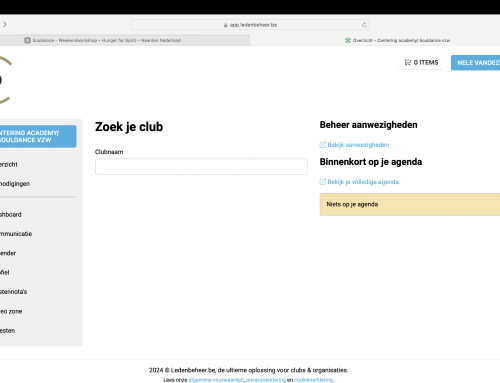This screenshot has height=383, width=500.
Task: Click the browser forward arrow
Action: pyautogui.click(x=5, y=24)
